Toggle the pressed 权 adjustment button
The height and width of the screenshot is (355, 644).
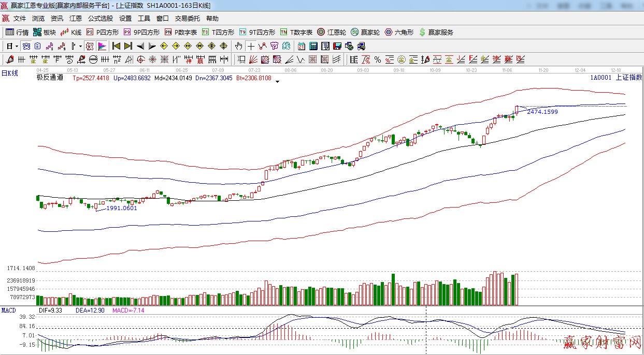coord(90,46)
